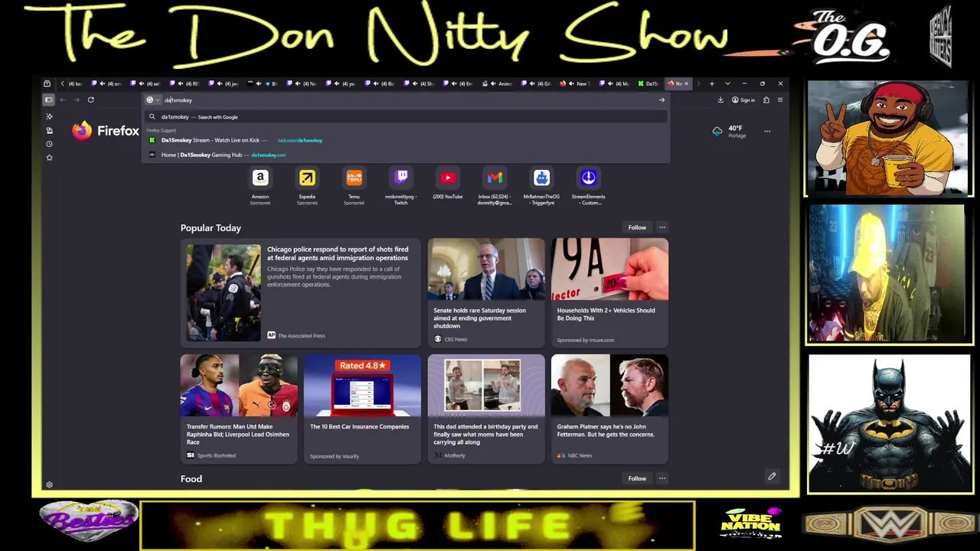The height and width of the screenshot is (551, 980).
Task: Open the Gmail Inbox shortcut tile
Action: click(495, 186)
